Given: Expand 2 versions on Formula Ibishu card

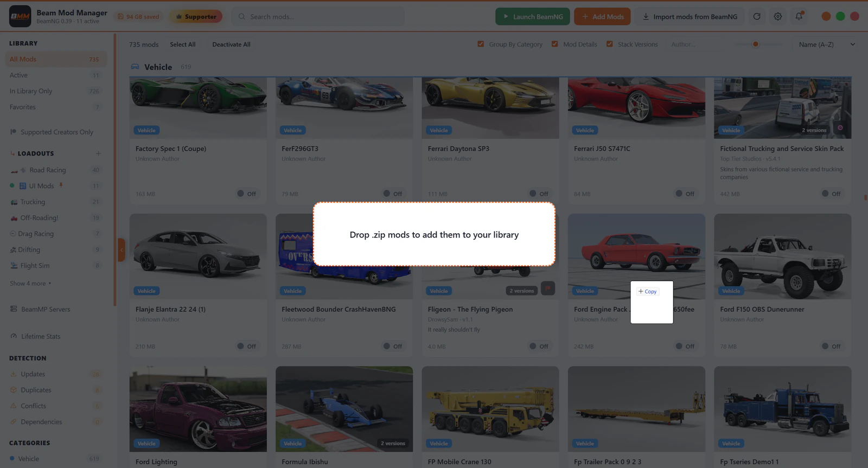Looking at the screenshot, I should (393, 444).
